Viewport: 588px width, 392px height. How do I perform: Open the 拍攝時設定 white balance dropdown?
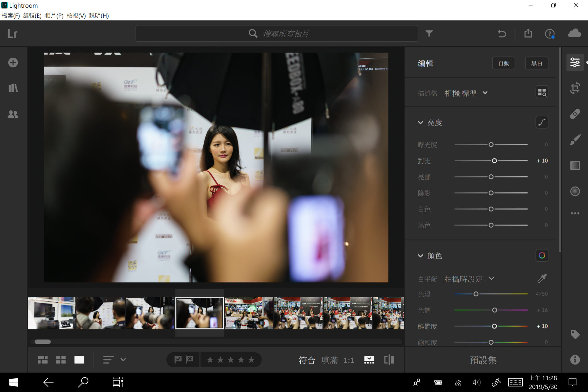click(x=469, y=279)
